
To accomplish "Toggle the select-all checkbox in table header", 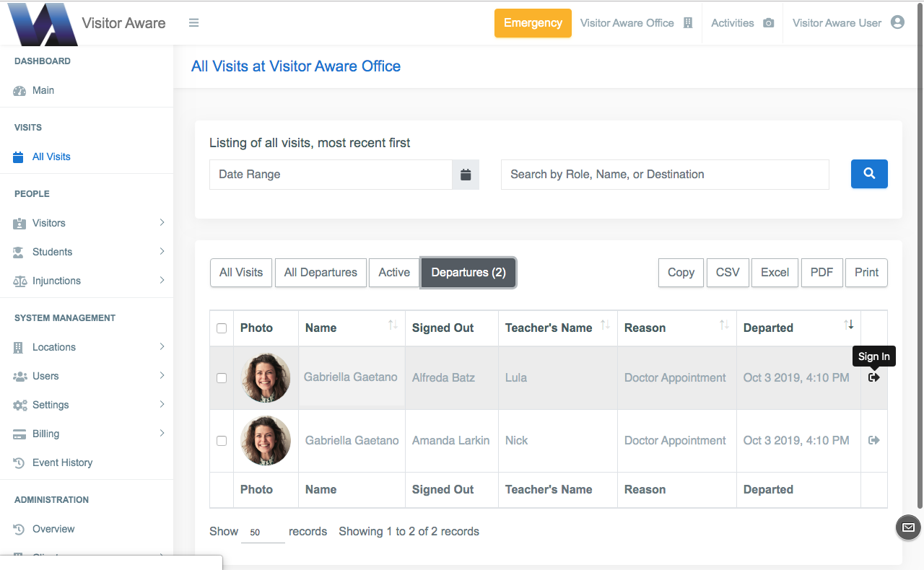I will coord(222,328).
